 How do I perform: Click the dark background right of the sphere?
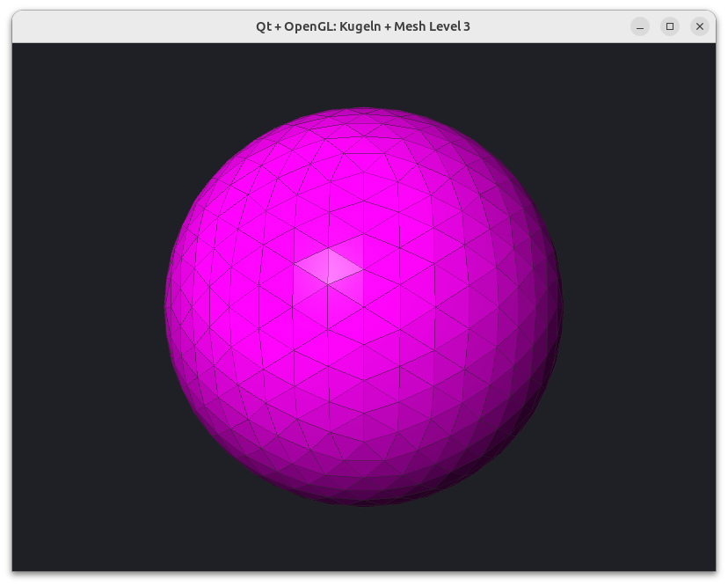(x=640, y=307)
